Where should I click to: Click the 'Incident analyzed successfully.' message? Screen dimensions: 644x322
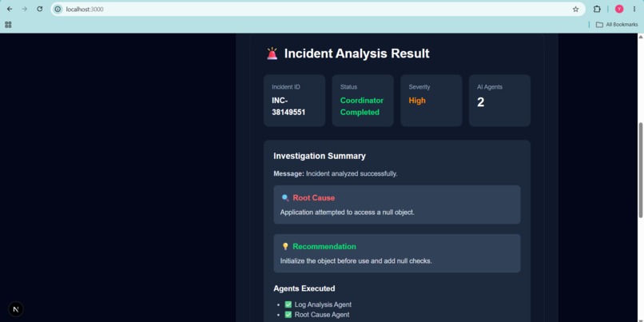click(352, 173)
